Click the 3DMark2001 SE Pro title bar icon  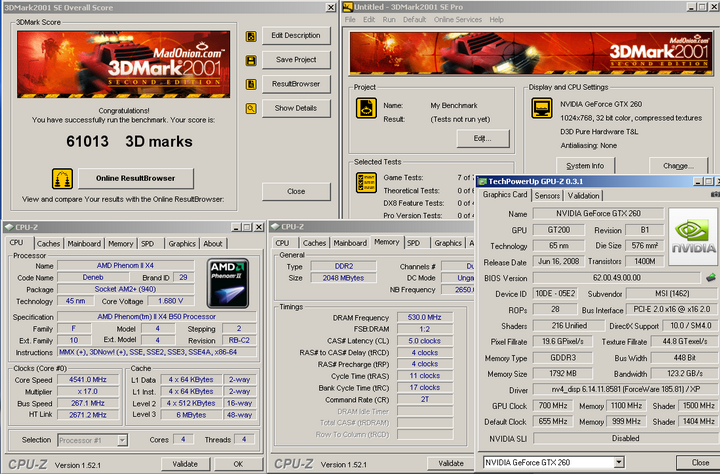348,7
